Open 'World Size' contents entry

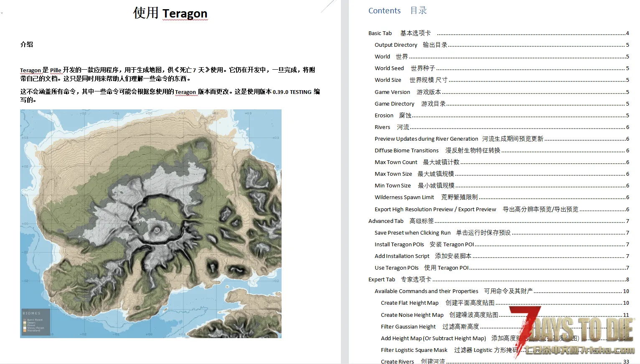pyautogui.click(x=502, y=80)
